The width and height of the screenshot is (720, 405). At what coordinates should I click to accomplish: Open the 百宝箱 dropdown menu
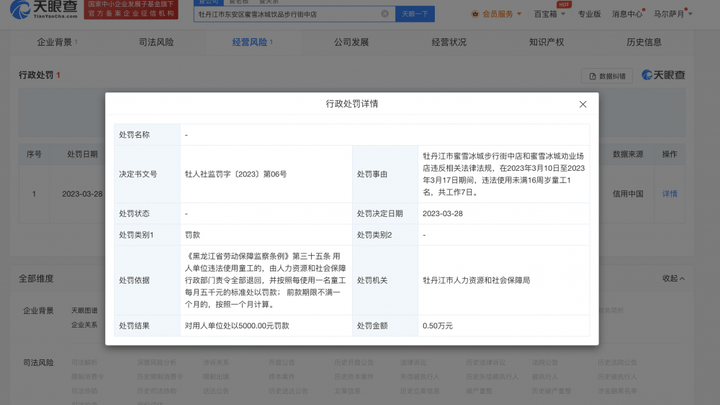pyautogui.click(x=549, y=14)
